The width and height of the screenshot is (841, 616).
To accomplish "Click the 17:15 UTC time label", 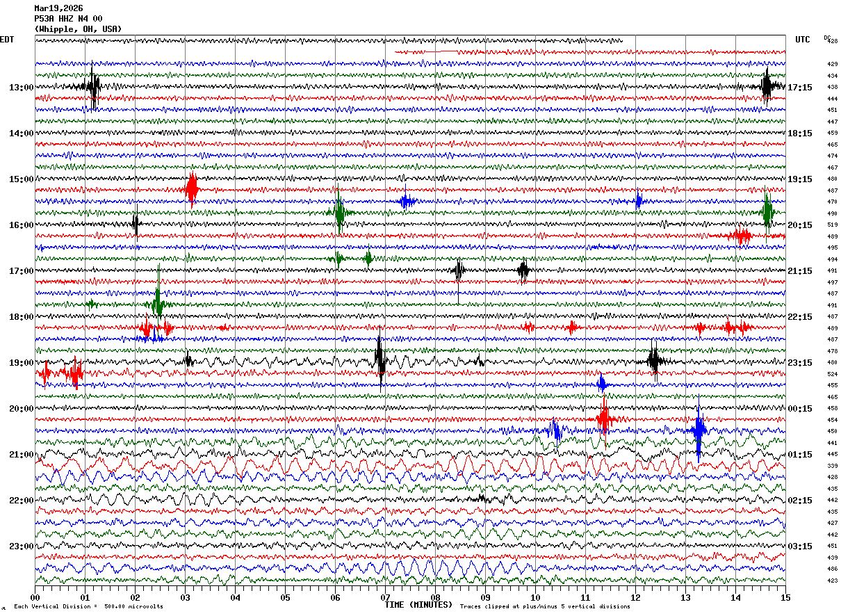I will pos(800,88).
